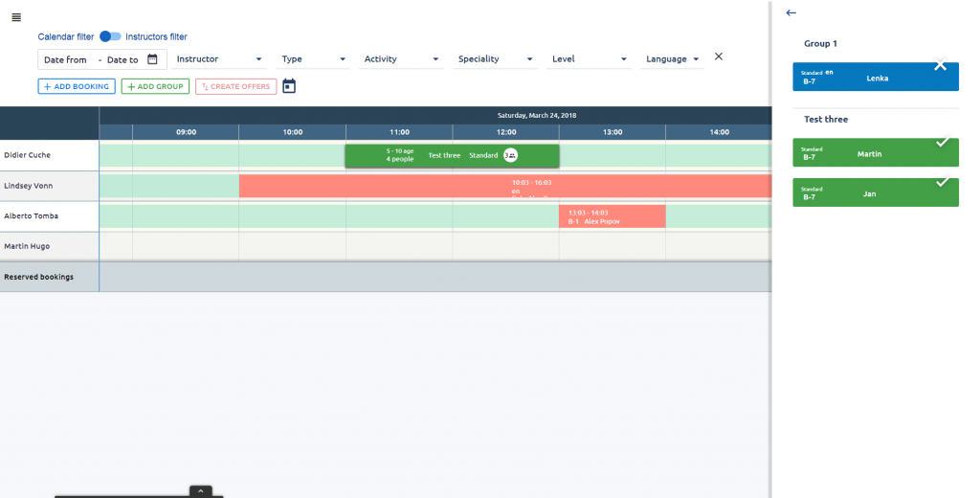This screenshot has height=498, width=980.
Task: Click the 11:00 time column header
Action: (x=399, y=132)
